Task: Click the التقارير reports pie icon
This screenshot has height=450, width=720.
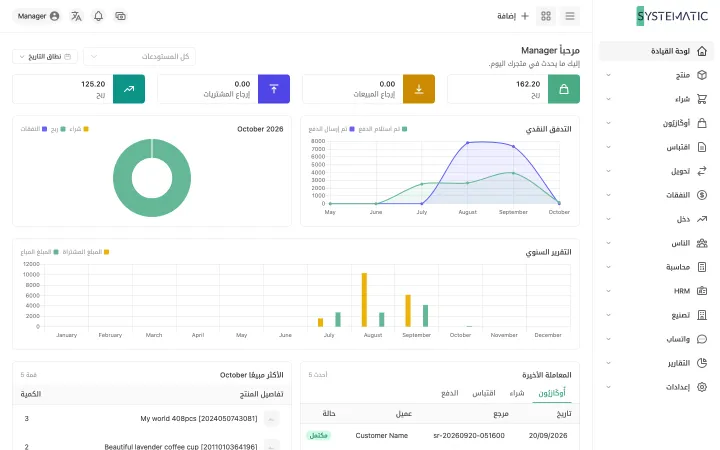Action: (x=702, y=363)
